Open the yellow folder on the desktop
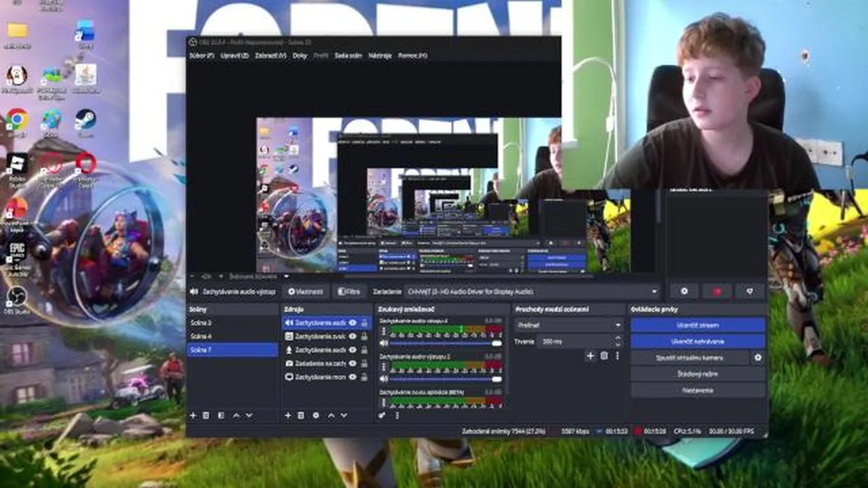868x488 pixels. coord(17,32)
